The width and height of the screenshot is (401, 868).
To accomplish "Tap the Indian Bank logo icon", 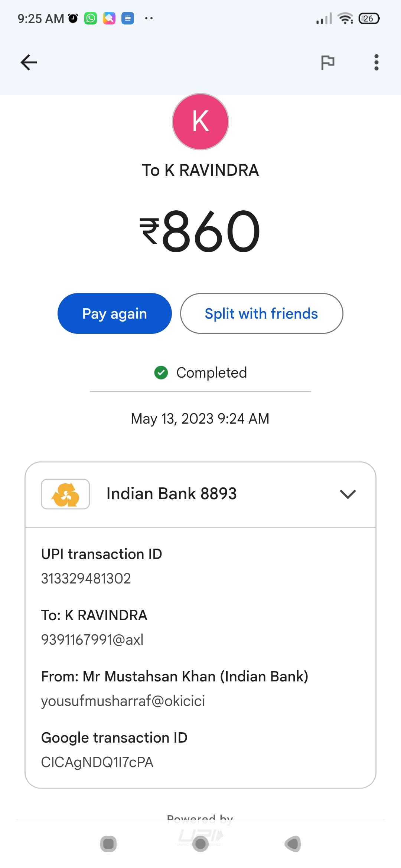I will pos(65,494).
